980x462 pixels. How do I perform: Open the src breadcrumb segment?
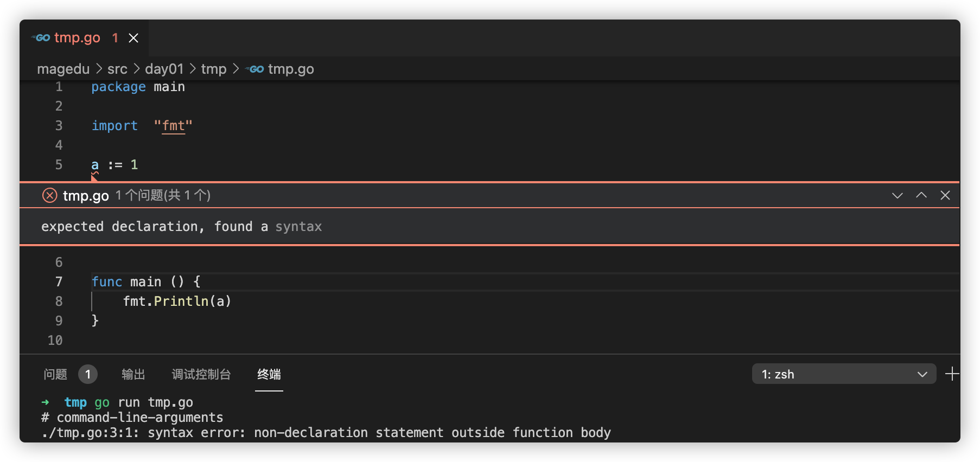117,69
